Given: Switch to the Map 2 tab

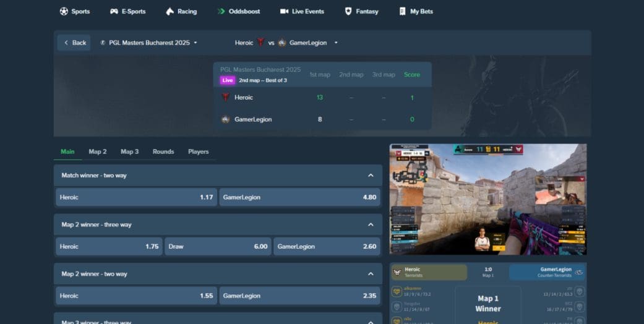Looking at the screenshot, I should tap(97, 151).
